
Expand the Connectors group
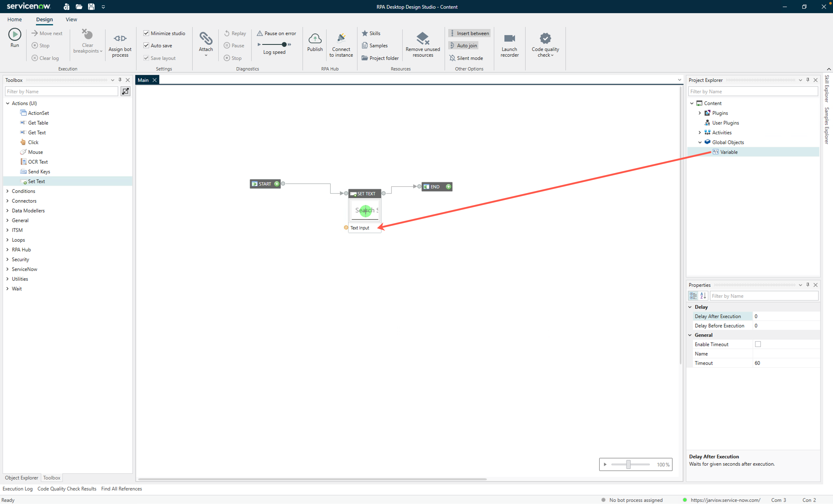point(7,201)
